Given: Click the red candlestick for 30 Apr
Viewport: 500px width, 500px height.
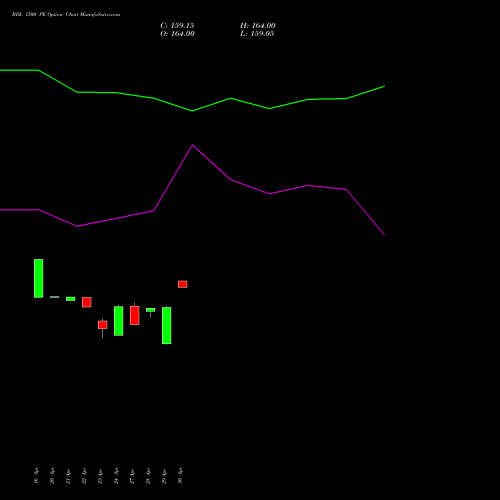Looking at the screenshot, I should pyautogui.click(x=183, y=284).
